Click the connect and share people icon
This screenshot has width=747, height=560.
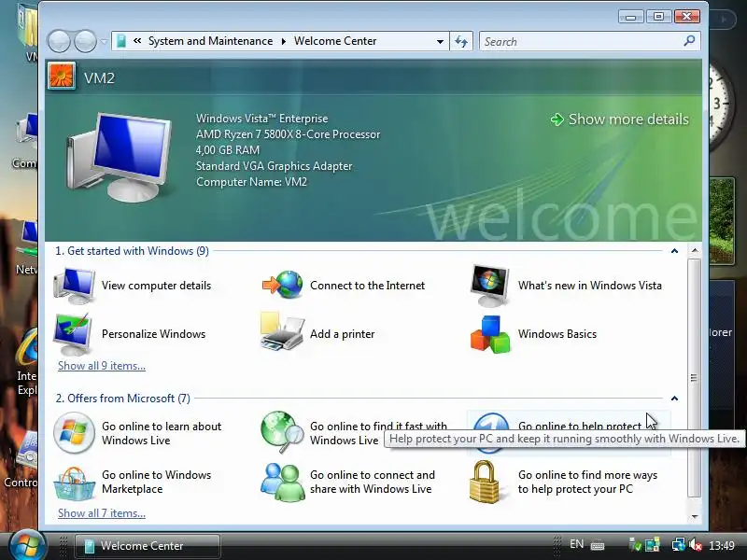283,483
